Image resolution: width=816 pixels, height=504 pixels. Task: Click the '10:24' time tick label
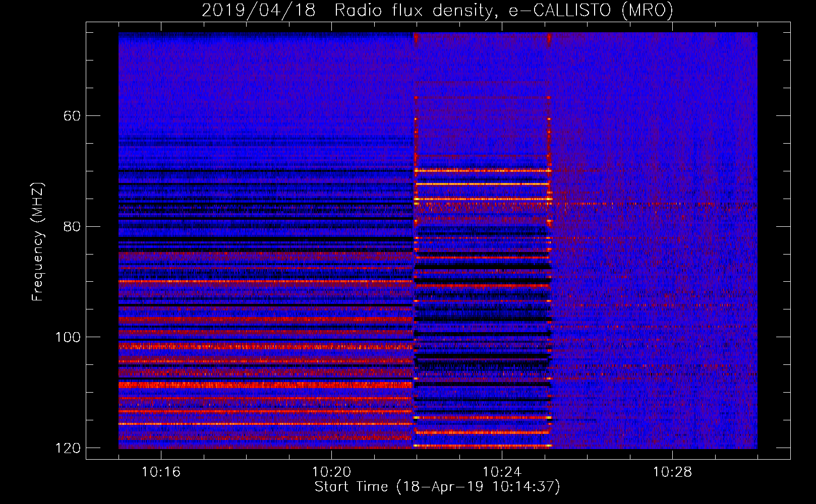pos(502,472)
